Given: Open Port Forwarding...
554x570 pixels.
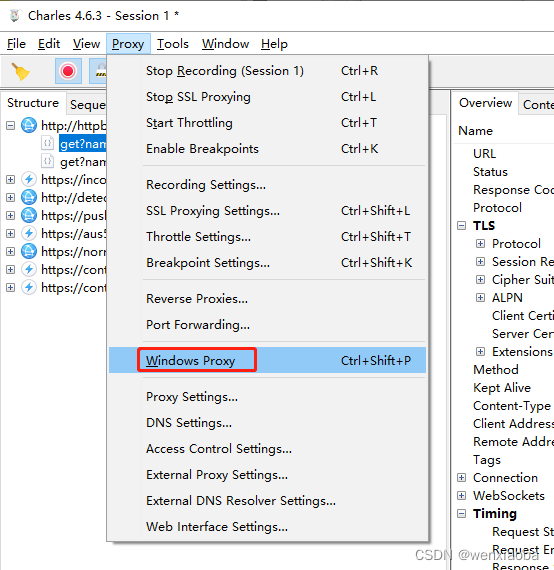Looking at the screenshot, I should point(267,325).
